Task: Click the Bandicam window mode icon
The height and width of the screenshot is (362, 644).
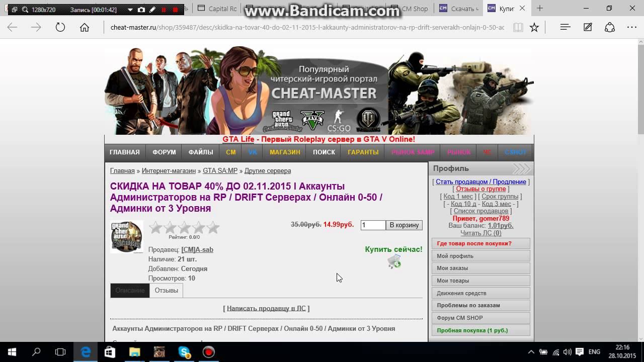Action: [x=14, y=10]
